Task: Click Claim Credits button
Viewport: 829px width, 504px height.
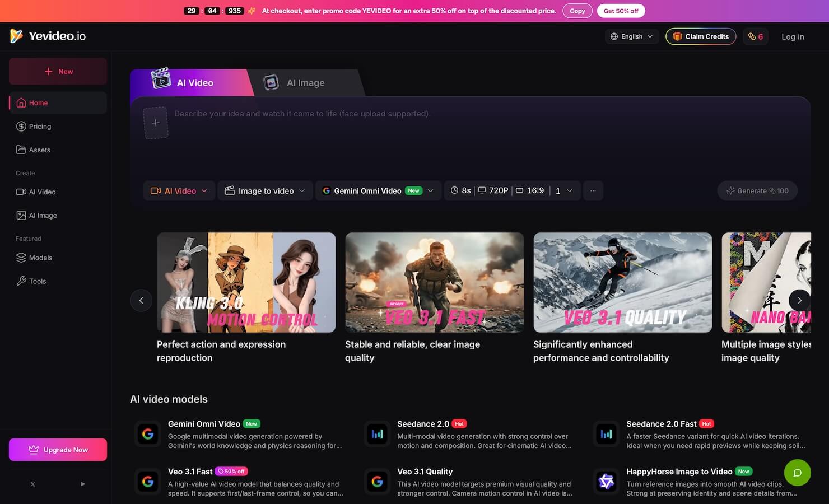Action: coord(701,36)
